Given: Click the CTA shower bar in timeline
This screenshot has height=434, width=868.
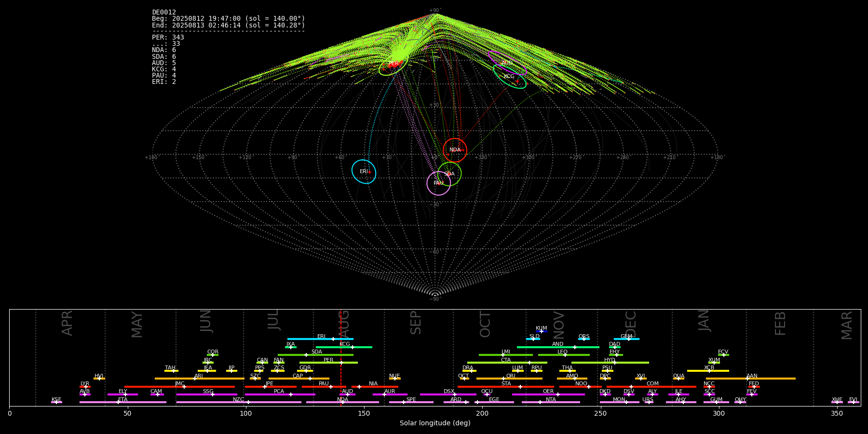Looking at the screenshot, I should tap(507, 363).
